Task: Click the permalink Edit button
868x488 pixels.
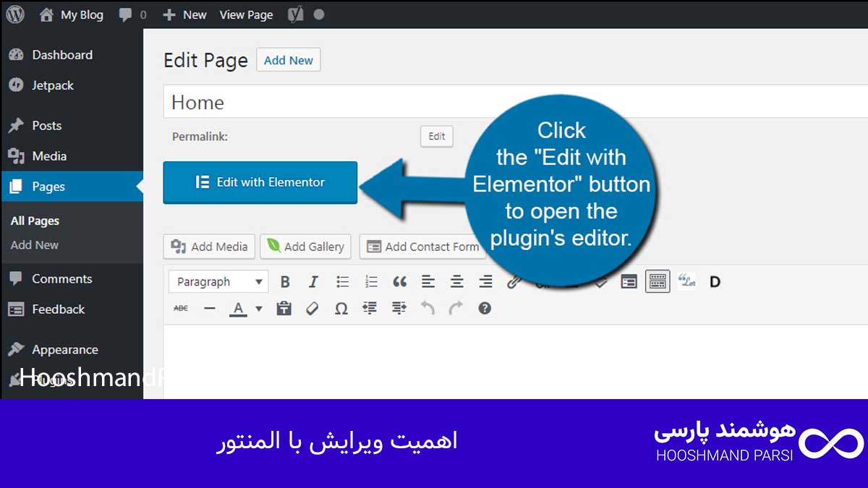Action: (437, 137)
